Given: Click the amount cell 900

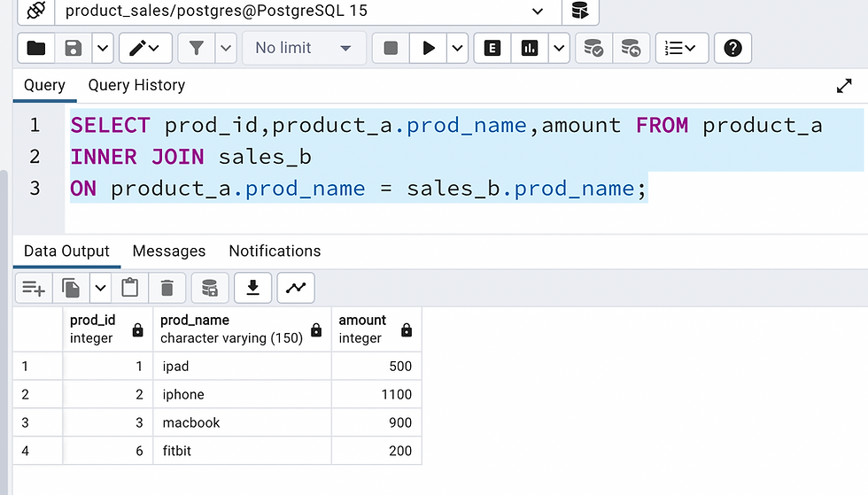Looking at the screenshot, I should click(x=376, y=423).
